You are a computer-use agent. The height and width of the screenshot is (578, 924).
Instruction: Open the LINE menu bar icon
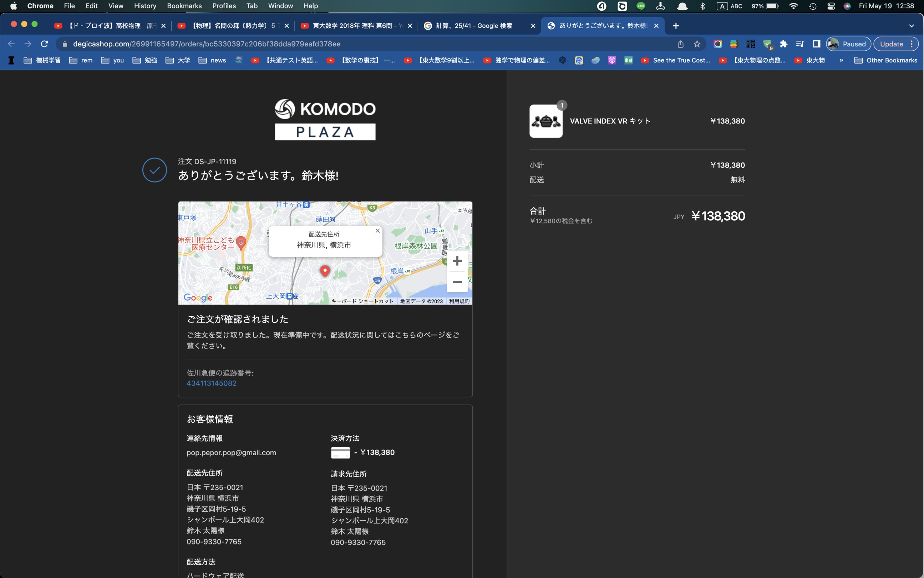pyautogui.click(x=641, y=6)
